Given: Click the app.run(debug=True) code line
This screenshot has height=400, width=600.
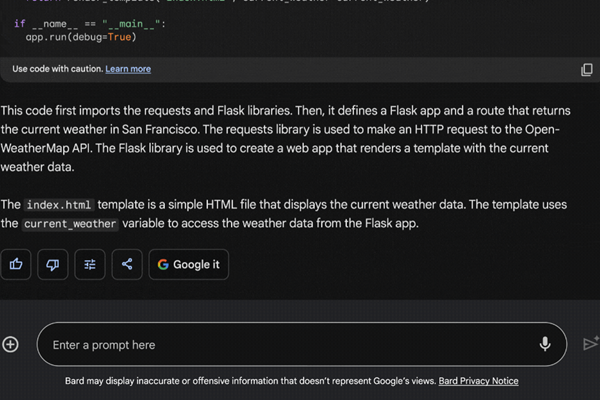Looking at the screenshot, I should 80,37.
